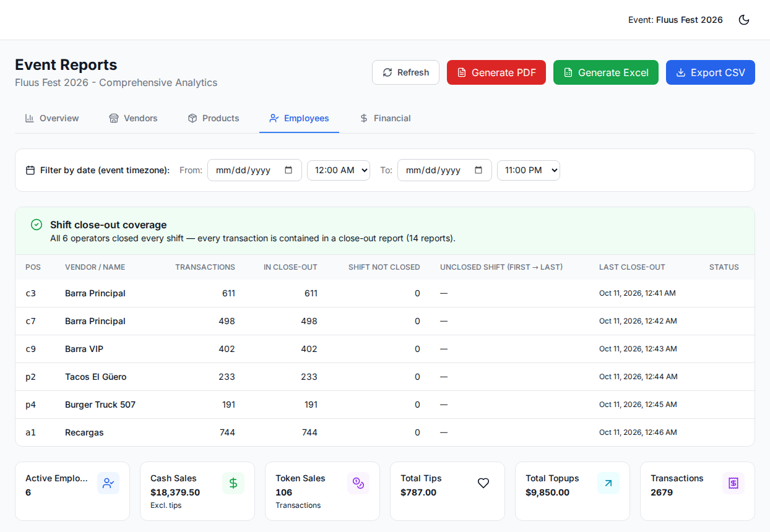Click the p4 POS cell
The width and height of the screenshot is (770, 532).
30,405
